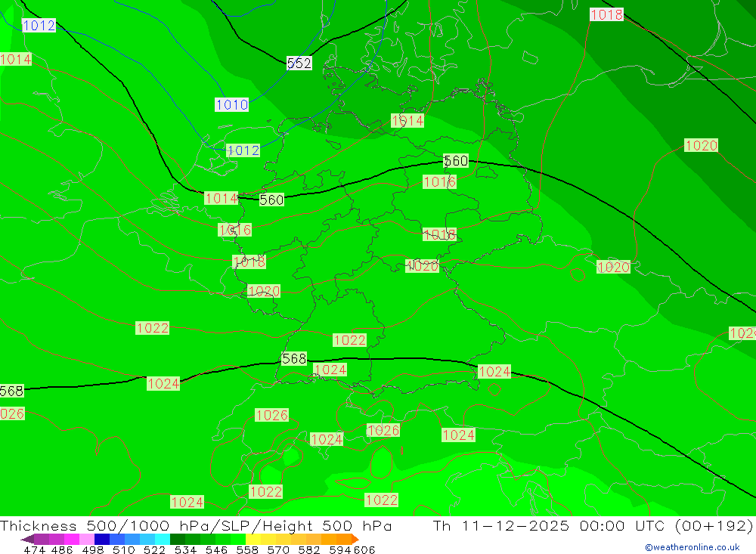Click the 'Thickness 500/1000 hPa/SLP/Height 500 hPa' title
Viewport: 756px width, 554px height.
(x=196, y=525)
